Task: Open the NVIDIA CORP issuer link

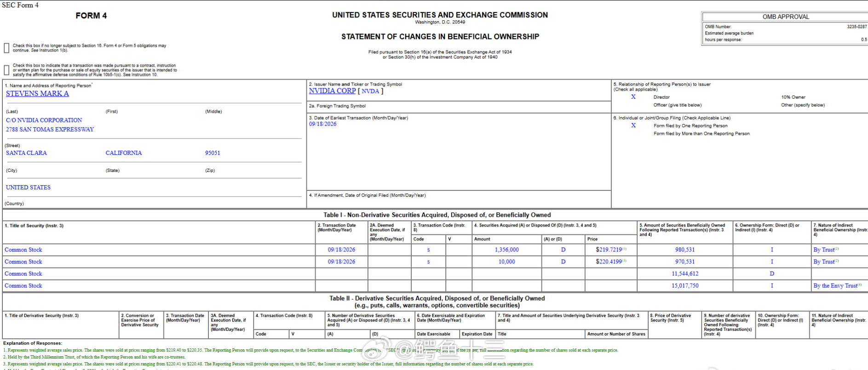Action: pyautogui.click(x=332, y=91)
